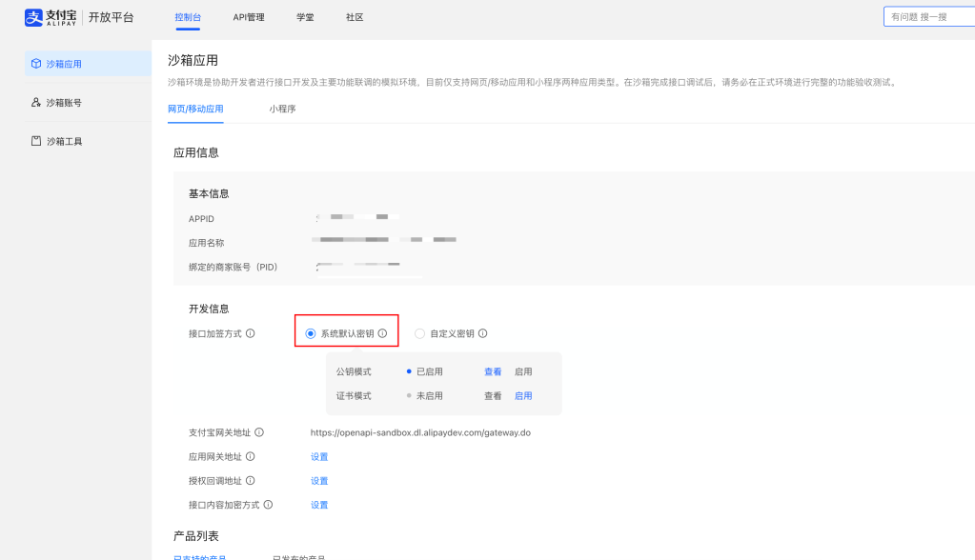
Task: Click the 未启用 status text
Action: 430,396
